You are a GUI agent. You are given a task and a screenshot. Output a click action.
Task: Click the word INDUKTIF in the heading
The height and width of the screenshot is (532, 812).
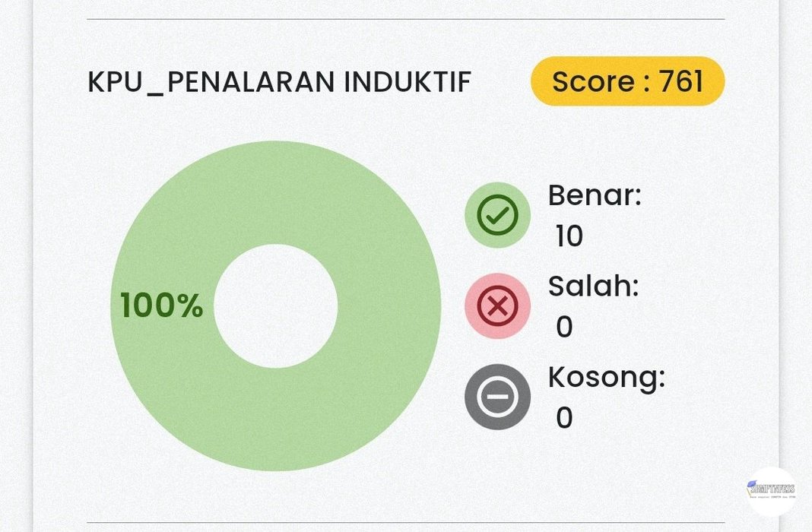click(407, 82)
